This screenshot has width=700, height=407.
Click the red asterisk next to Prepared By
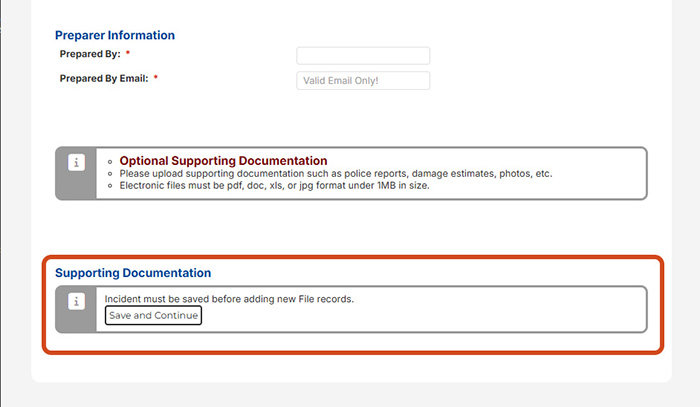pyautogui.click(x=128, y=54)
